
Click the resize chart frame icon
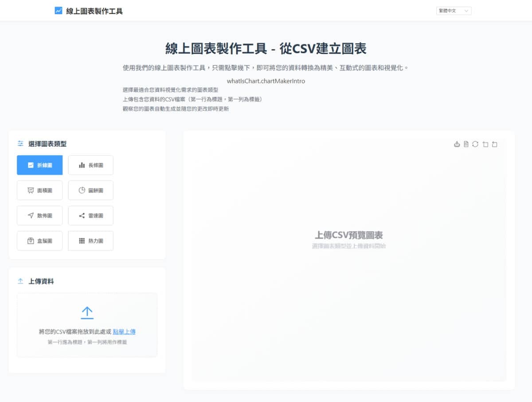(x=485, y=144)
